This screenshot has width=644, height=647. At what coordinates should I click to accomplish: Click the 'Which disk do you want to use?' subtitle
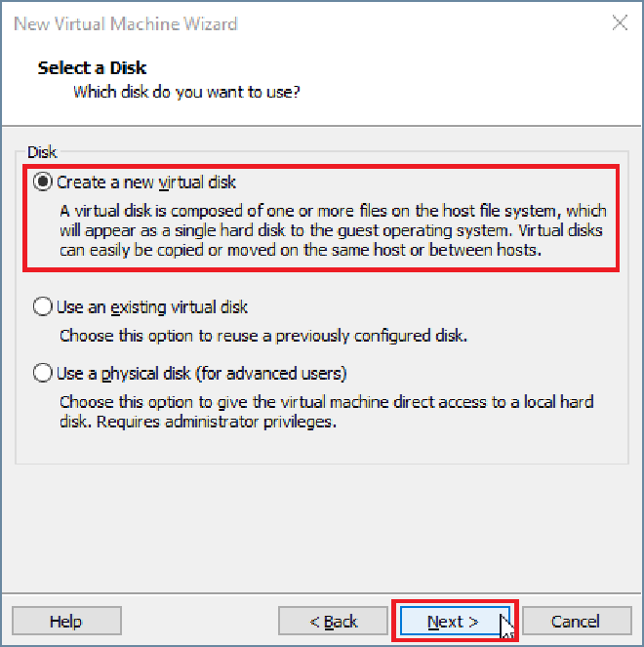pyautogui.click(x=186, y=93)
